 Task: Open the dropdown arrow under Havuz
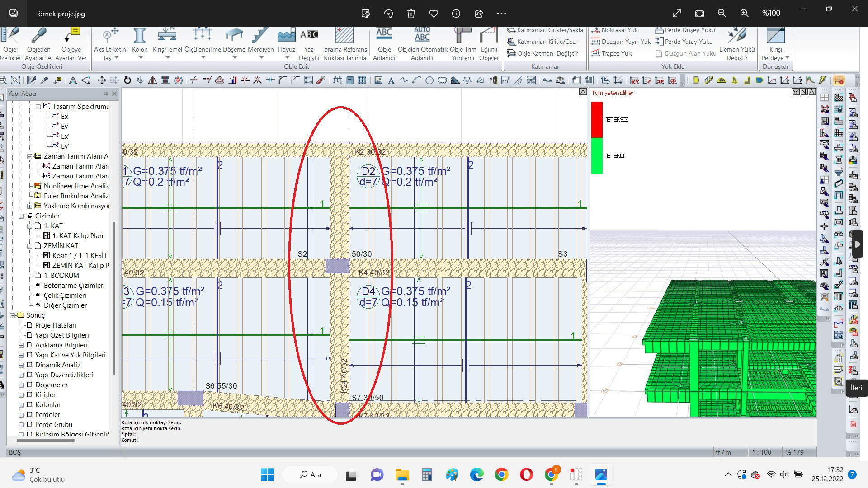(x=287, y=57)
